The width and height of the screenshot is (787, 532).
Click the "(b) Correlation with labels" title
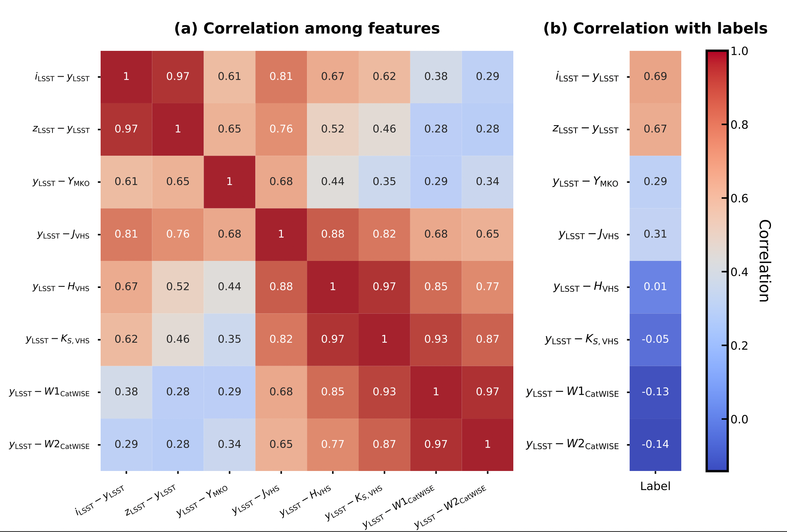655,29
